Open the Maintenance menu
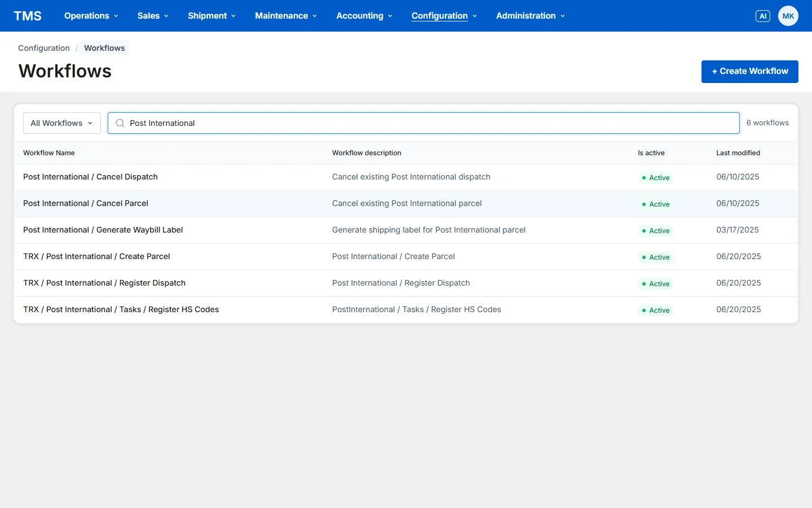 click(286, 16)
